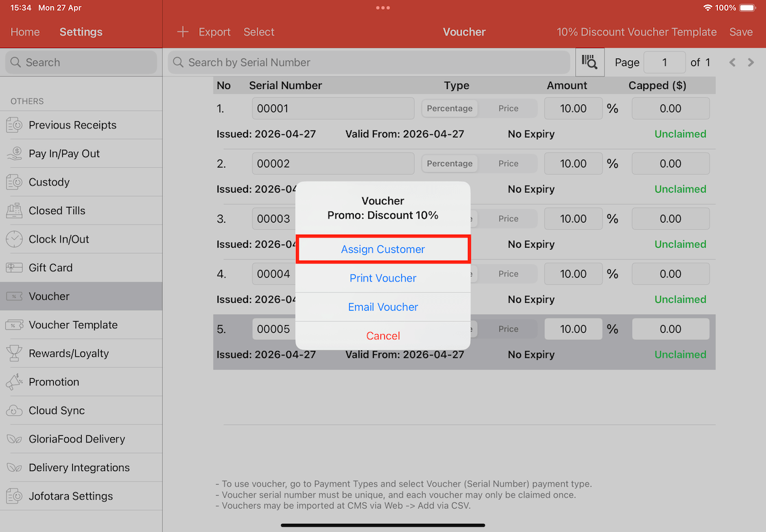Click Unclaimed status of voucher 00004
The width and height of the screenshot is (766, 532).
(x=680, y=300)
